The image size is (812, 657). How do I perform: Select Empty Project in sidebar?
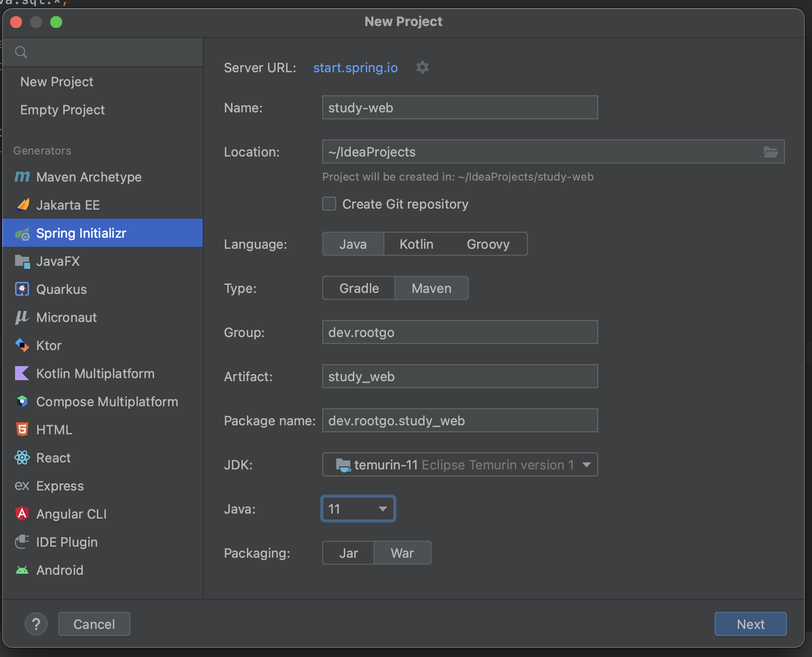point(102,110)
